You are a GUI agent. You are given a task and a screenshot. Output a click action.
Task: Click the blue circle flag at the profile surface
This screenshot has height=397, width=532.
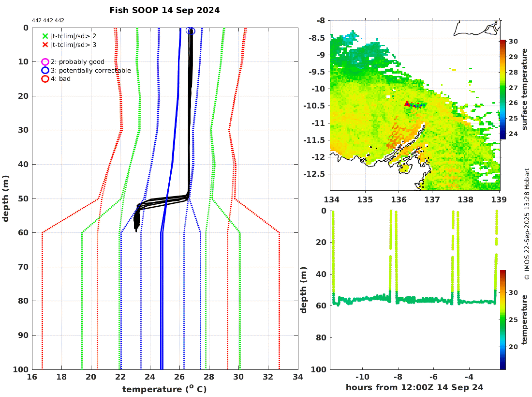(191, 31)
